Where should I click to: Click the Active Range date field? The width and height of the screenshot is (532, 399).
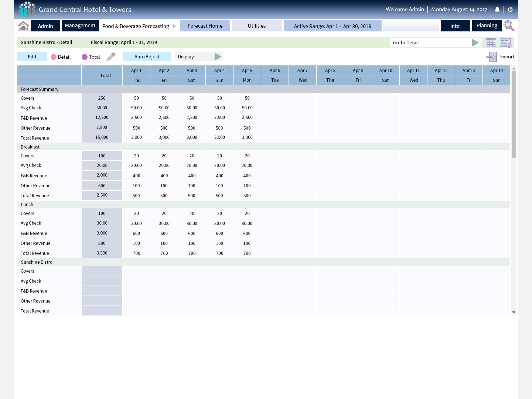[x=332, y=26]
